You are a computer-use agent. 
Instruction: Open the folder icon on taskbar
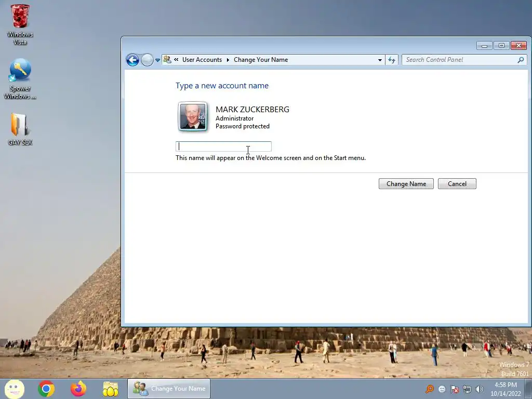pyautogui.click(x=110, y=389)
